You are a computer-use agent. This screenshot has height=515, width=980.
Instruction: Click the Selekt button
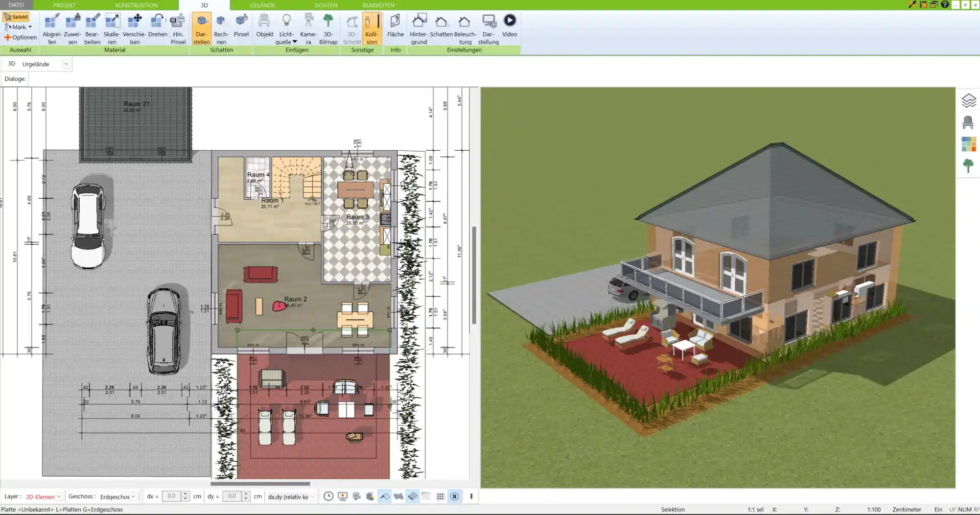[16, 17]
